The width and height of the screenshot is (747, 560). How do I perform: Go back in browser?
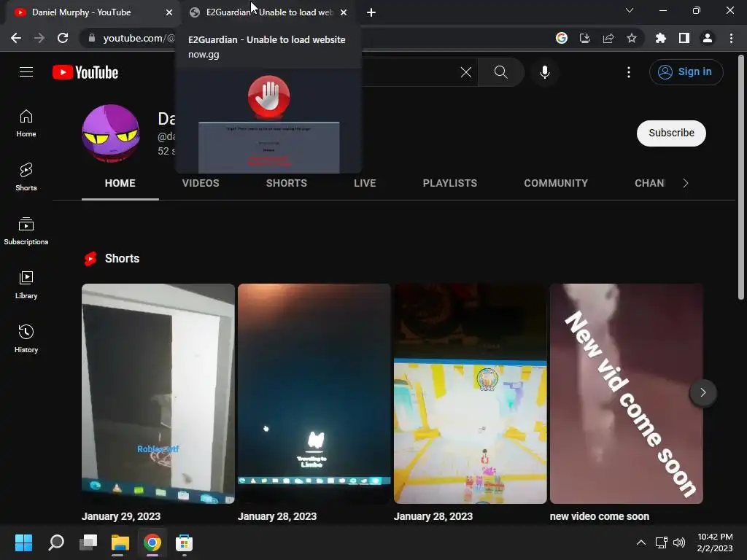16,38
